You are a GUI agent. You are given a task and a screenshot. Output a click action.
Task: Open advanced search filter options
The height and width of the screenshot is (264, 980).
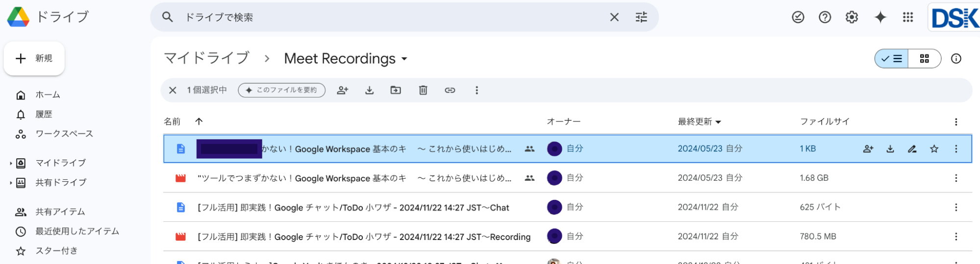(x=641, y=17)
